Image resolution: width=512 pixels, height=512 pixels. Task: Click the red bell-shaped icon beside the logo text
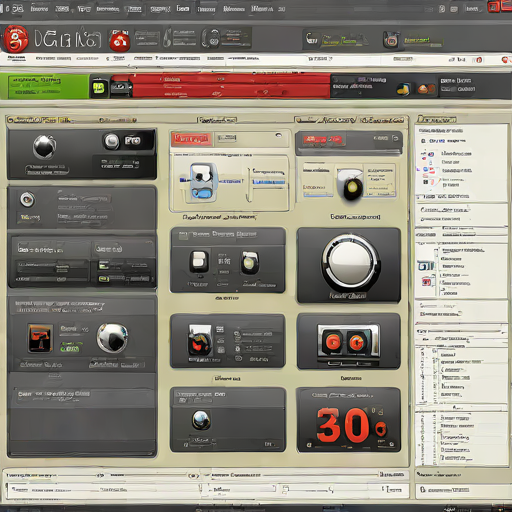coord(120,41)
